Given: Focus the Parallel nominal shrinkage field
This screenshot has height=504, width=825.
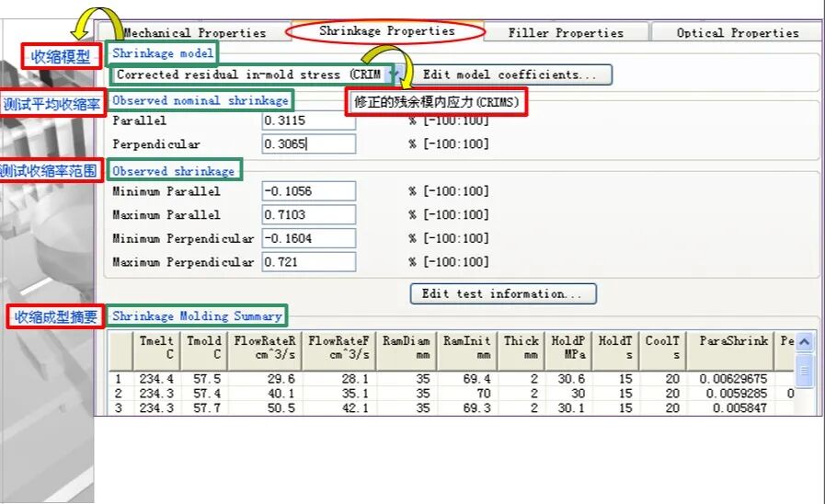Looking at the screenshot, I should [x=308, y=121].
